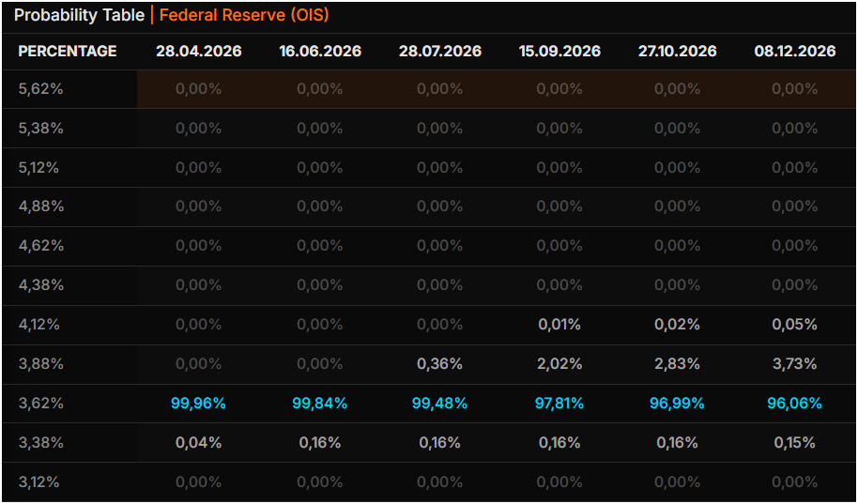The width and height of the screenshot is (858, 504).
Task: Pick the 15.09.2026 column header
Action: (x=559, y=51)
